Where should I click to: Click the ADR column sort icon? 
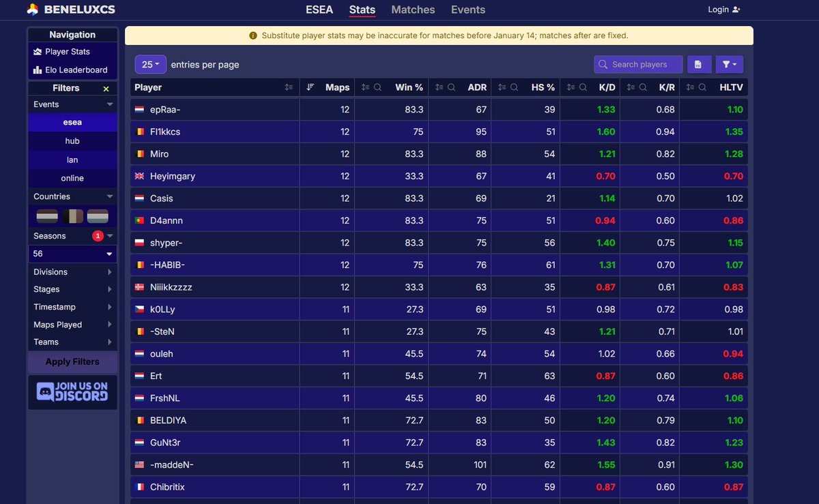(439, 87)
